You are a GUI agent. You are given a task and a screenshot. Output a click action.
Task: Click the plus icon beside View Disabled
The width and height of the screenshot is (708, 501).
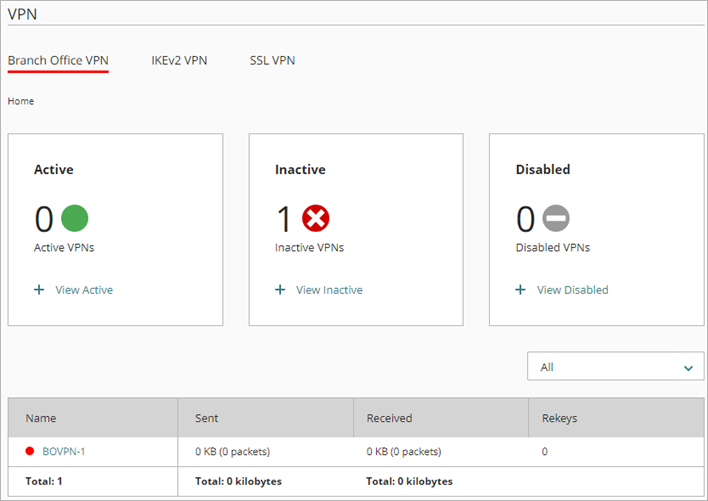520,290
